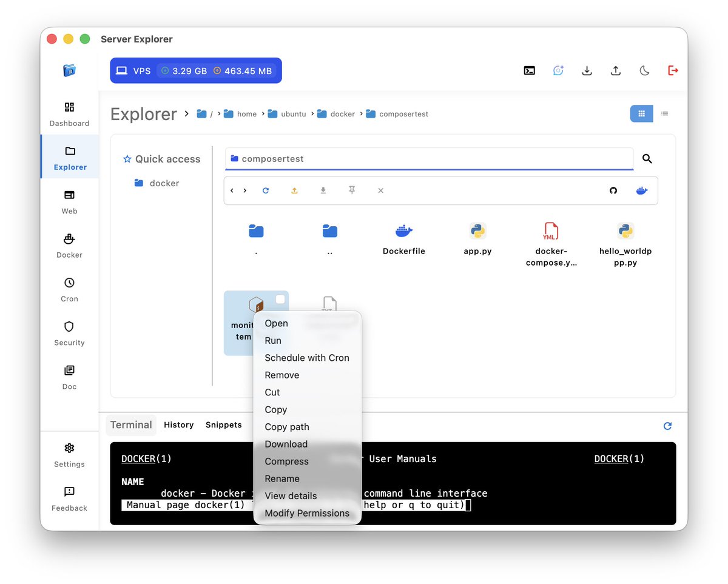Click the root slash breadcrumb

click(204, 114)
